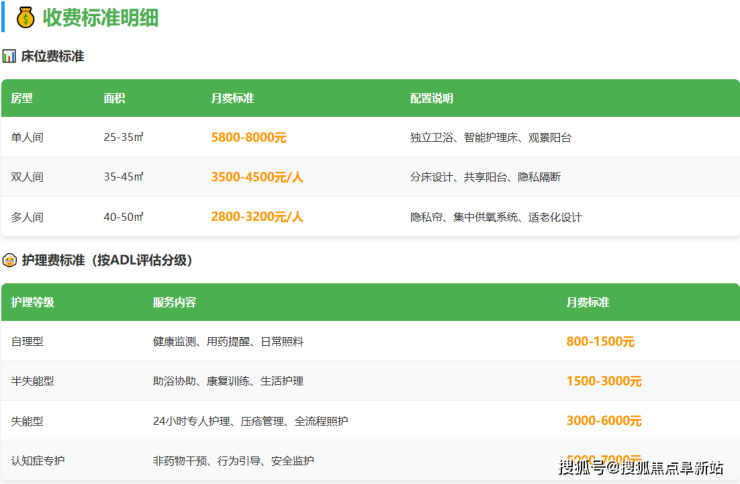The height and width of the screenshot is (484, 740).
Task: Click the 1500-3000元 nursing fee
Action: point(604,381)
